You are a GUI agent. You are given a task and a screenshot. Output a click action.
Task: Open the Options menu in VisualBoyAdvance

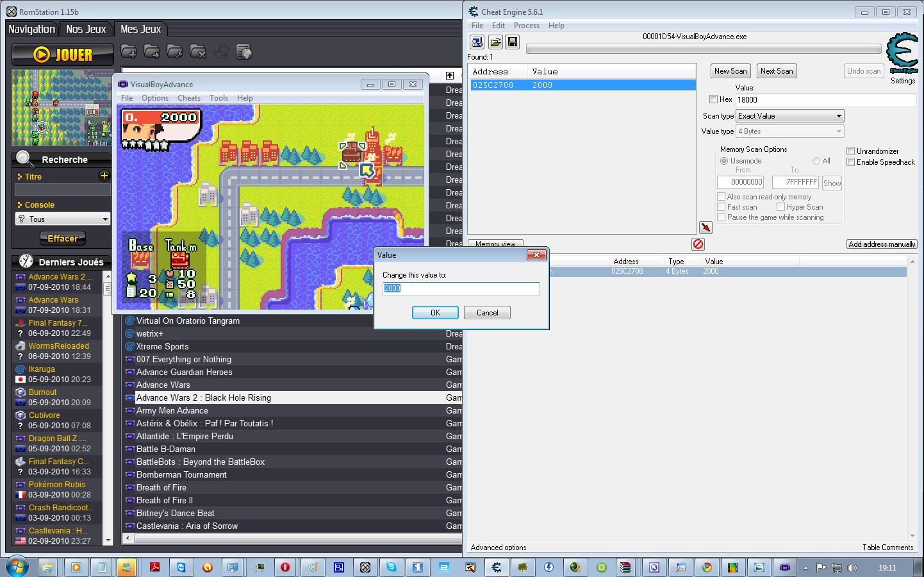(x=155, y=98)
